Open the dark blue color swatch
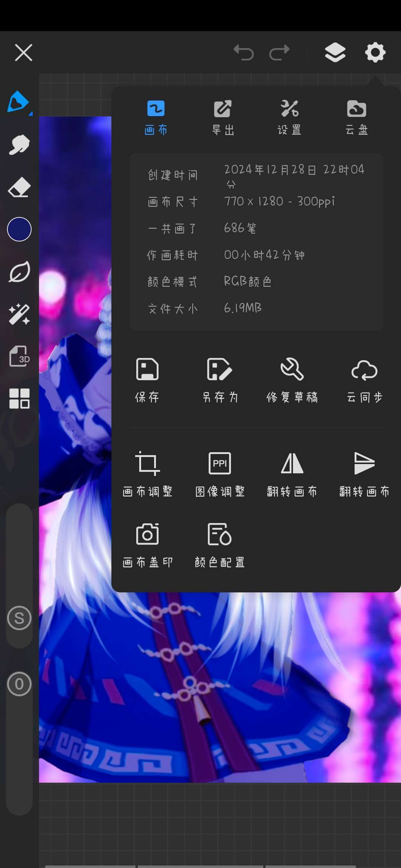 19,229
